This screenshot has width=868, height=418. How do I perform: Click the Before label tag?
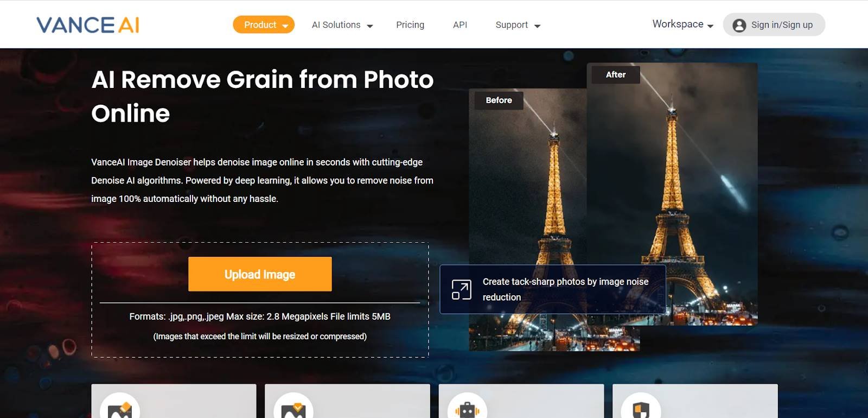coord(499,100)
